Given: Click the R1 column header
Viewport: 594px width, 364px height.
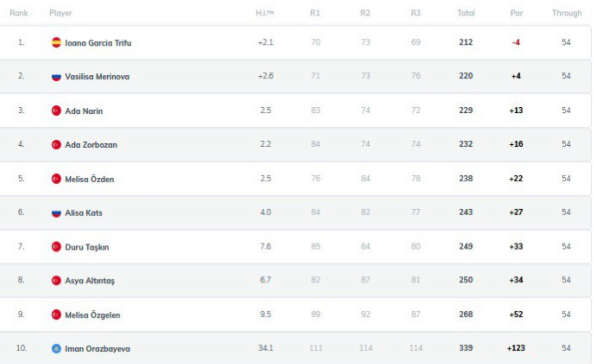Looking at the screenshot, I should [x=315, y=14].
